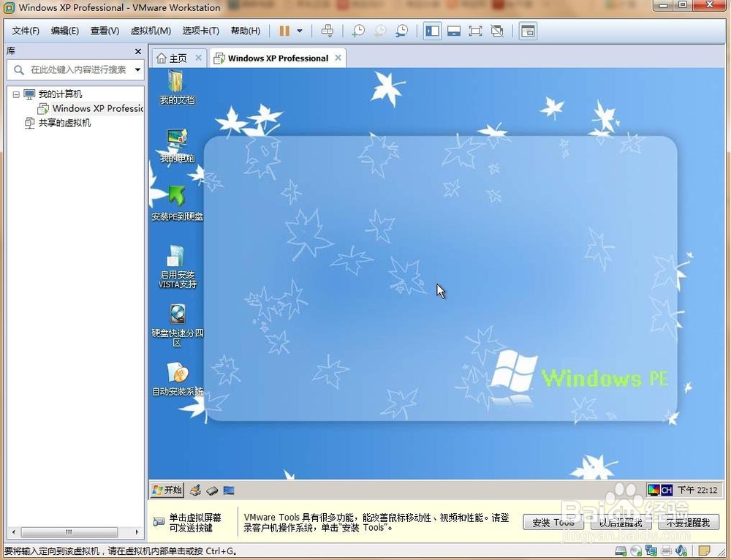Open the 虚拟机(M) menu
This screenshot has width=731, height=560.
(x=151, y=31)
